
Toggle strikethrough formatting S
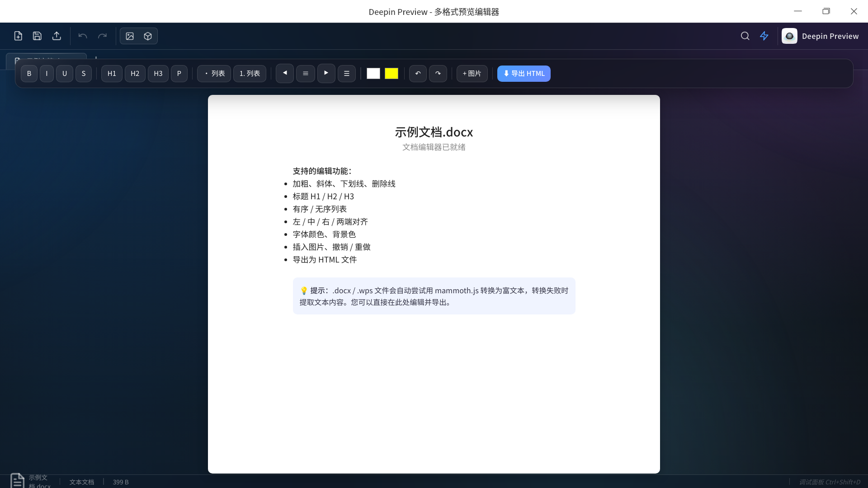(x=84, y=73)
